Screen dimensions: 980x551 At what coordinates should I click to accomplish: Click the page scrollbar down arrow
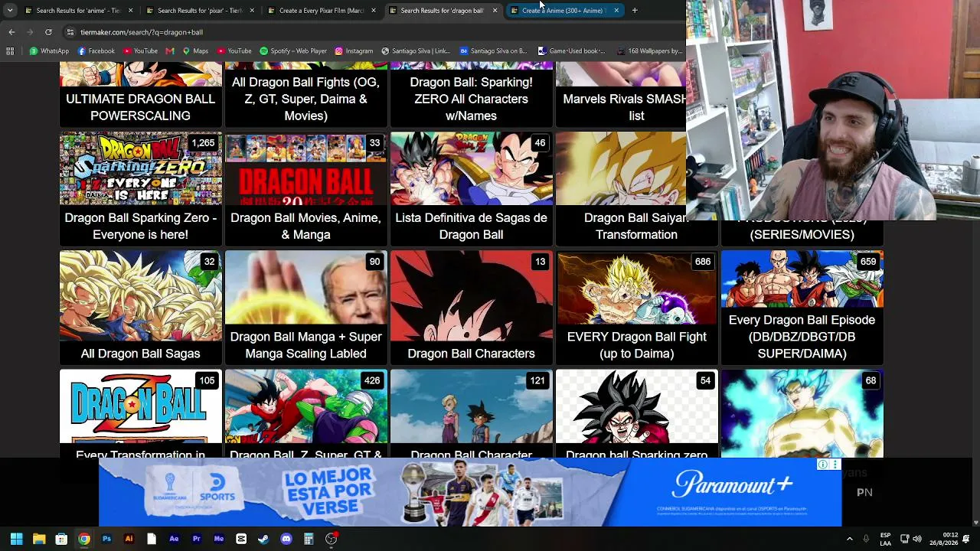coord(975,523)
